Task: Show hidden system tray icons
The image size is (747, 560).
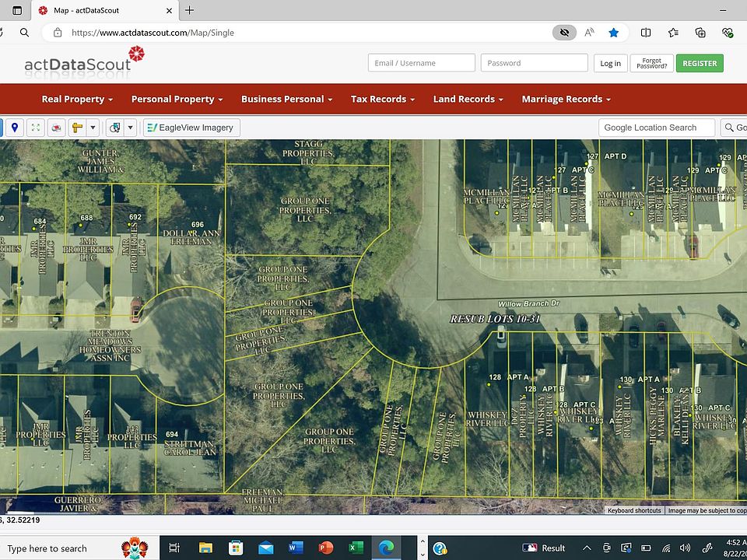Action: pyautogui.click(x=587, y=548)
